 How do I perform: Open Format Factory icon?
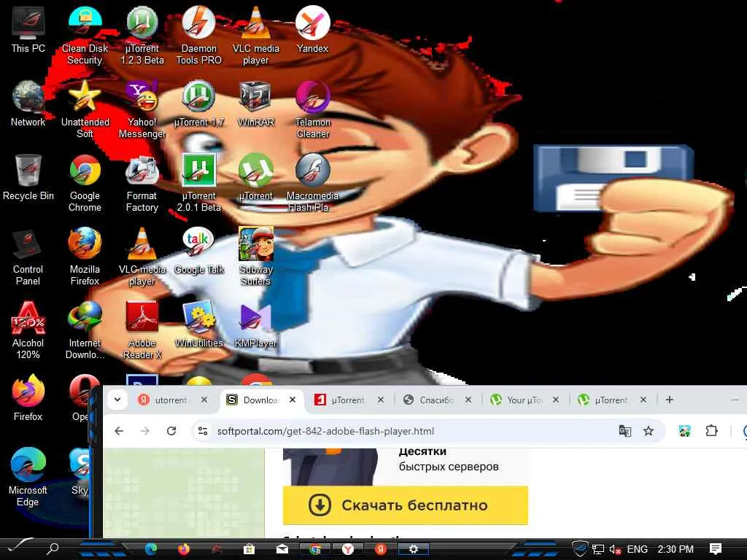pos(142,183)
